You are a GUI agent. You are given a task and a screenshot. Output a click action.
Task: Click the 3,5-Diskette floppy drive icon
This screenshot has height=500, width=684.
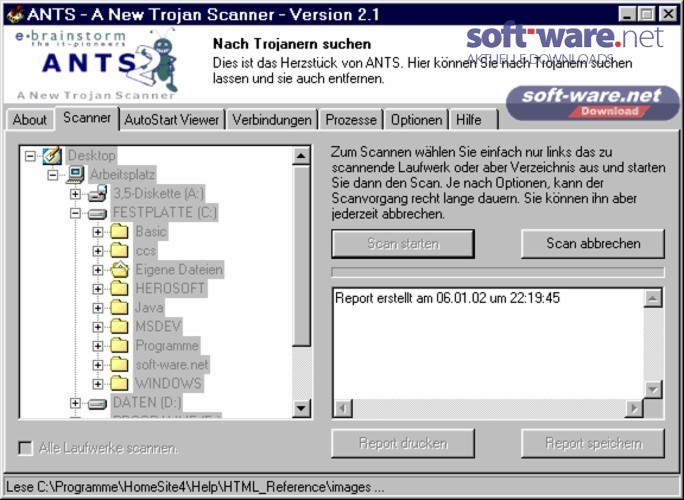pyautogui.click(x=97, y=194)
